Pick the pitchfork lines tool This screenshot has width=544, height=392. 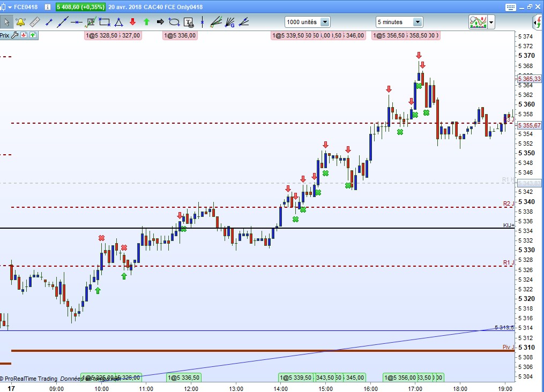coord(216,22)
